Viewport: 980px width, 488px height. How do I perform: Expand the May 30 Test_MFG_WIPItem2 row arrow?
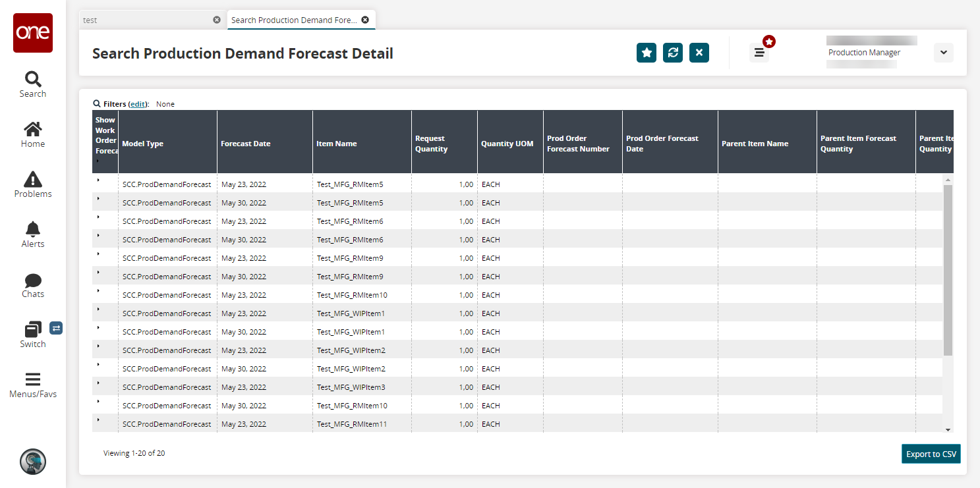(x=98, y=364)
